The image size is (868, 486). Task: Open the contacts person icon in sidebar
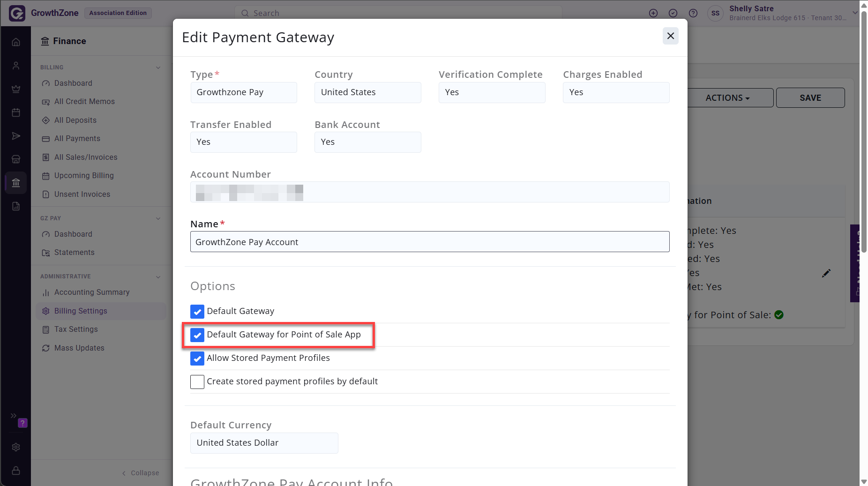[16, 66]
